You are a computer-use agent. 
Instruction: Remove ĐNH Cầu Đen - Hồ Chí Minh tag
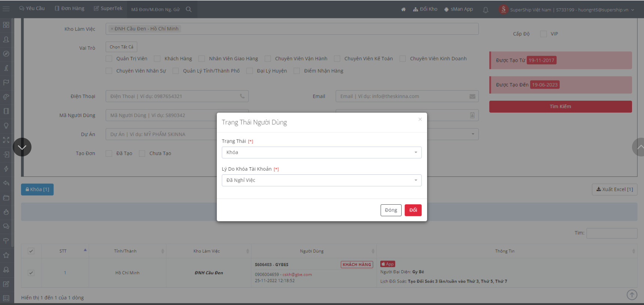[112, 29]
